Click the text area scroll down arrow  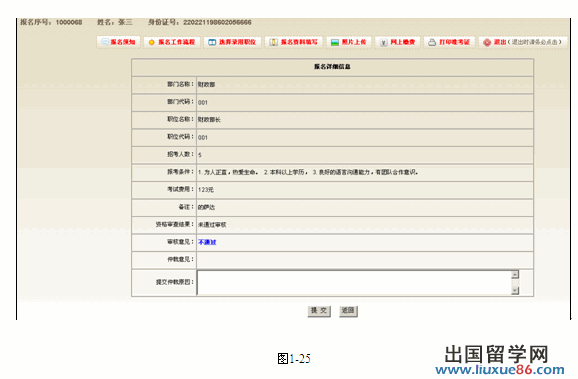(x=515, y=291)
